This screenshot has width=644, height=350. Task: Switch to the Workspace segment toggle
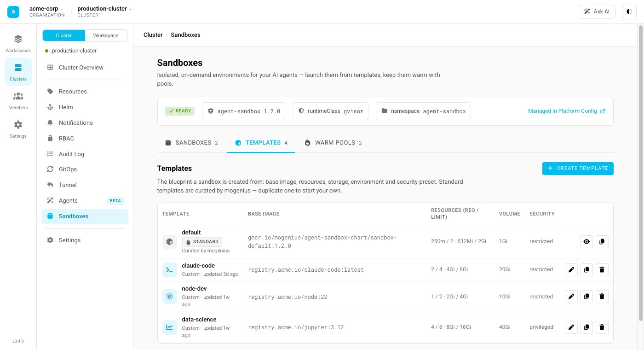[x=106, y=35]
